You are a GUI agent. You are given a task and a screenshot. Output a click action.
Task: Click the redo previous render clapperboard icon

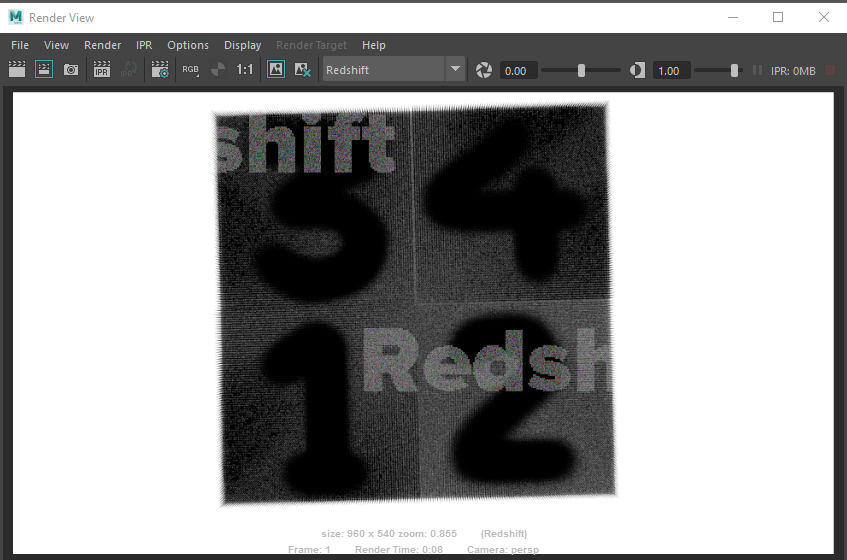click(17, 70)
